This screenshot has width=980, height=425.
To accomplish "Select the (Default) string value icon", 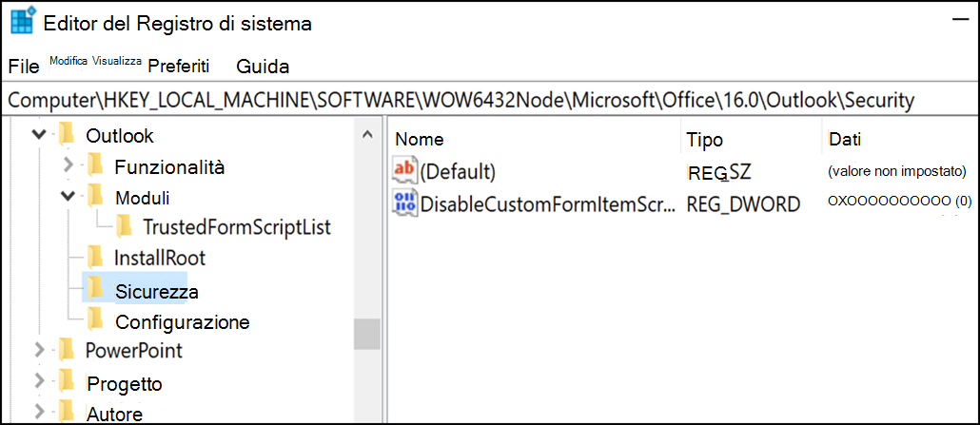I will click(404, 170).
